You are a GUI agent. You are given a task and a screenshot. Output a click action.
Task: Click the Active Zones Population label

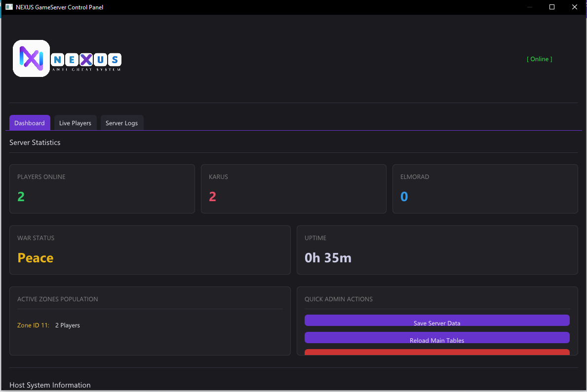(x=58, y=299)
